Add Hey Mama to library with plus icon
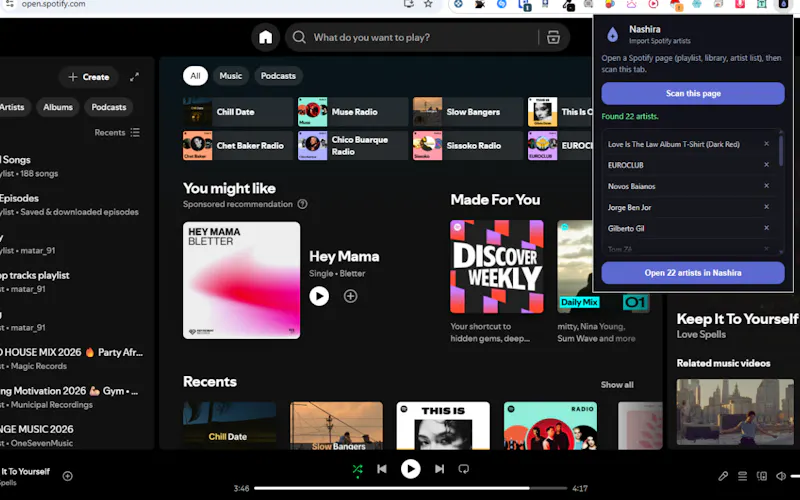This screenshot has height=500, width=800. pos(351,296)
